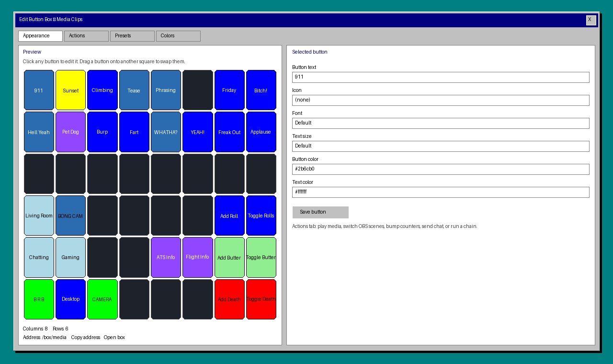Select the CAMERA button

point(102,299)
